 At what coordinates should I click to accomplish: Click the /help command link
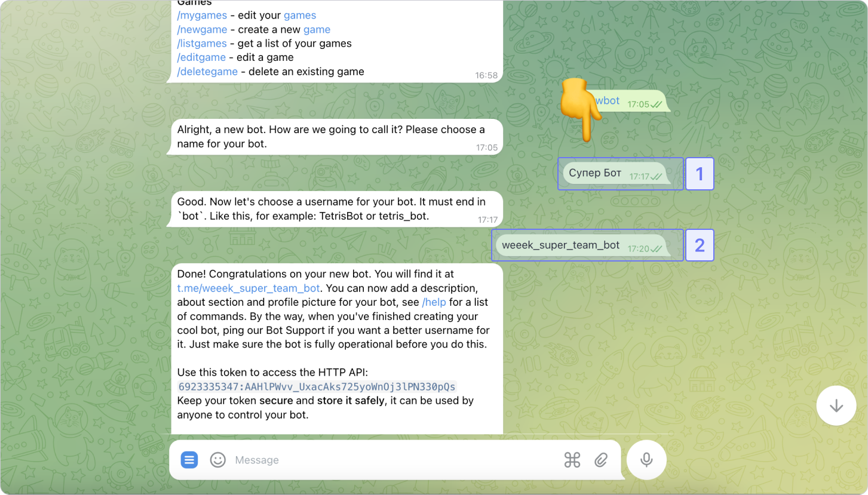tap(434, 302)
